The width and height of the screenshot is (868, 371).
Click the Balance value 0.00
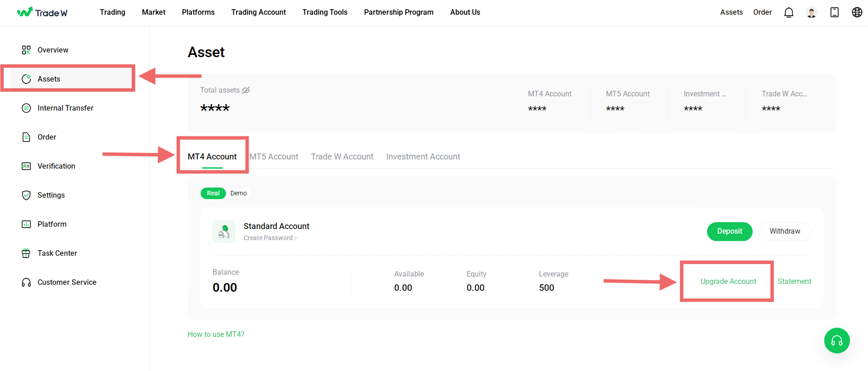click(x=225, y=288)
